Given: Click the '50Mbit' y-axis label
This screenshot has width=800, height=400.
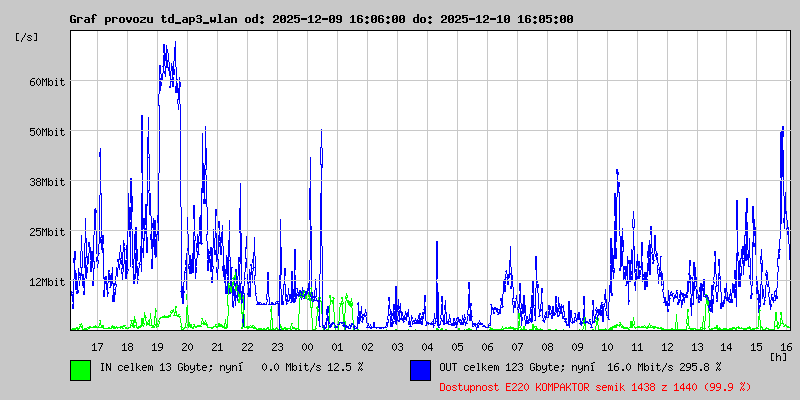Looking at the screenshot, I should (x=47, y=132).
